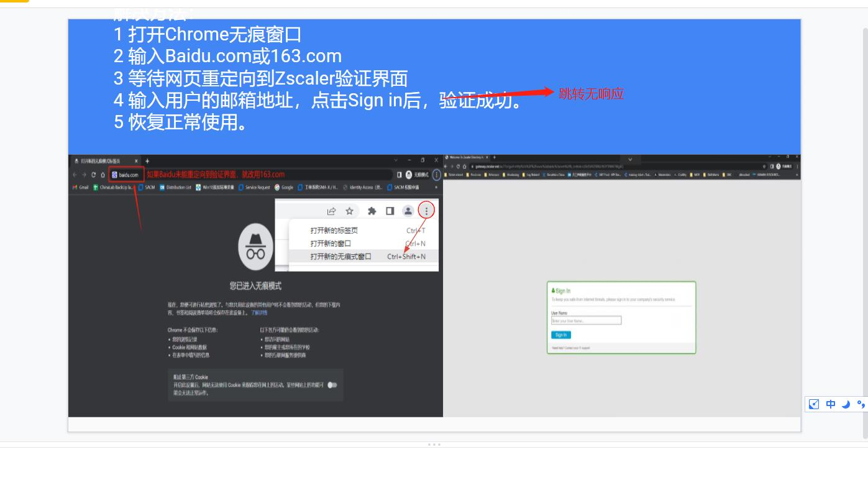Click the vertical scrollbar beside the slide

865,233
